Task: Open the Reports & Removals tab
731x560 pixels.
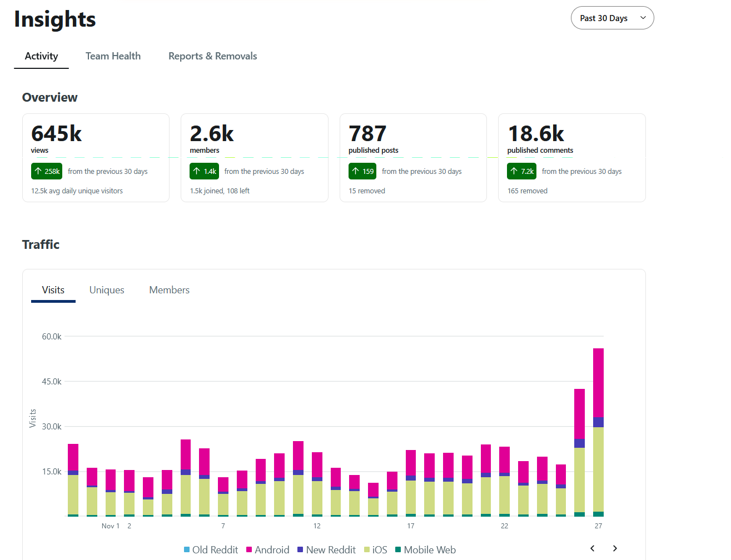Action: [212, 56]
